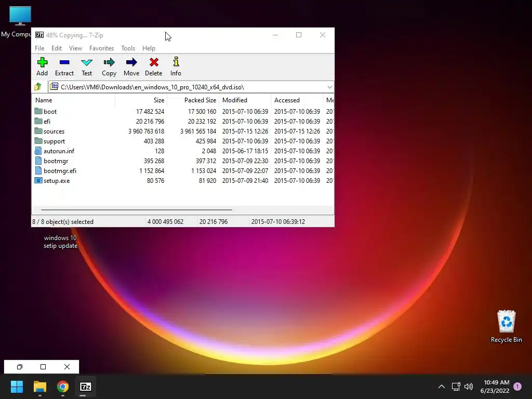Open the Info toolbar icon

[176, 62]
